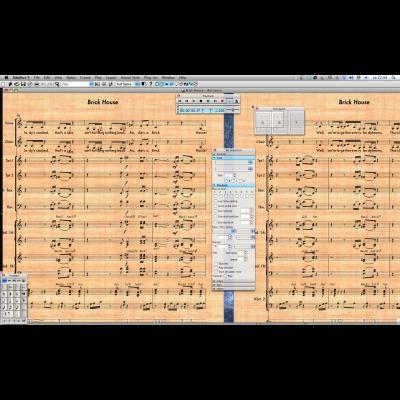Enable Live velocity checkbox
This screenshot has width=400, height=400.
click(215, 211)
